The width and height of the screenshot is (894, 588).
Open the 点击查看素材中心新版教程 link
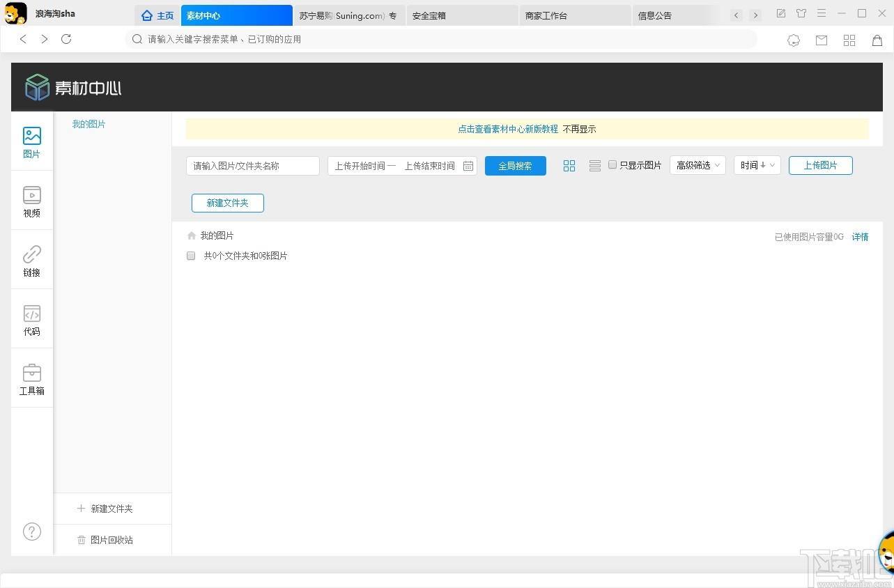(x=508, y=129)
